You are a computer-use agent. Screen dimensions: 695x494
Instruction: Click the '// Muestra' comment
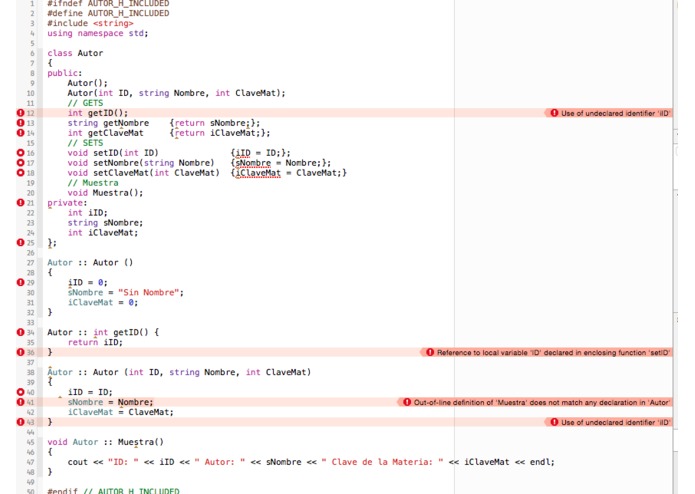pyautogui.click(x=93, y=183)
